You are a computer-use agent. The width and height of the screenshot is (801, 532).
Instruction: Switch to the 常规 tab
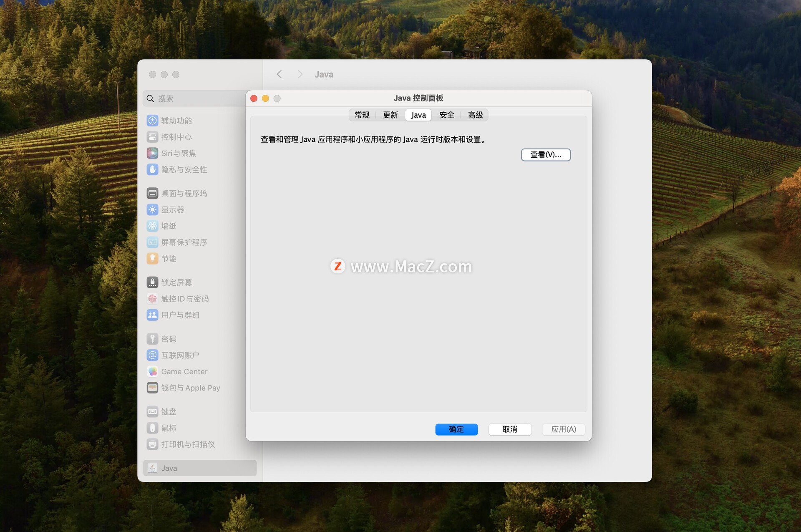coord(362,115)
